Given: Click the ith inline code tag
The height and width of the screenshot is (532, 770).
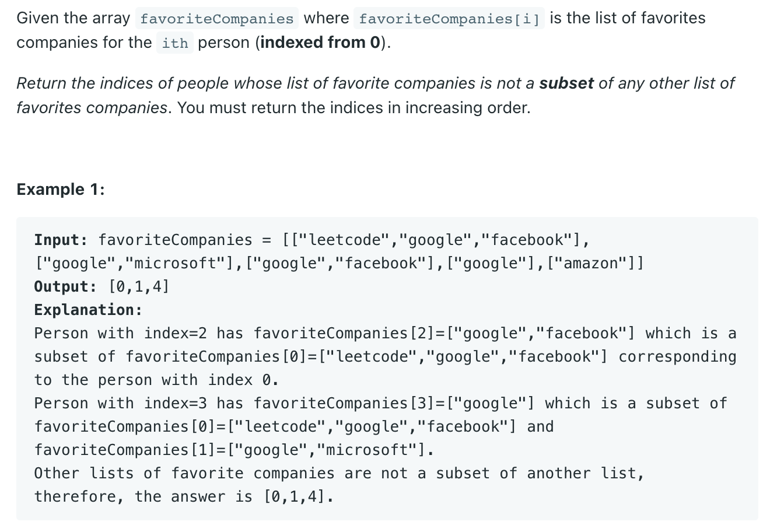Looking at the screenshot, I should pyautogui.click(x=175, y=43).
